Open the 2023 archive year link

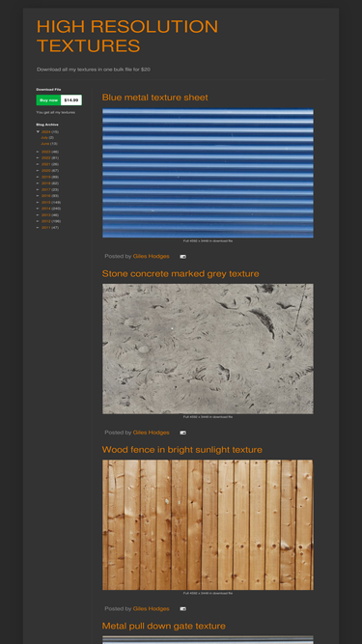46,152
